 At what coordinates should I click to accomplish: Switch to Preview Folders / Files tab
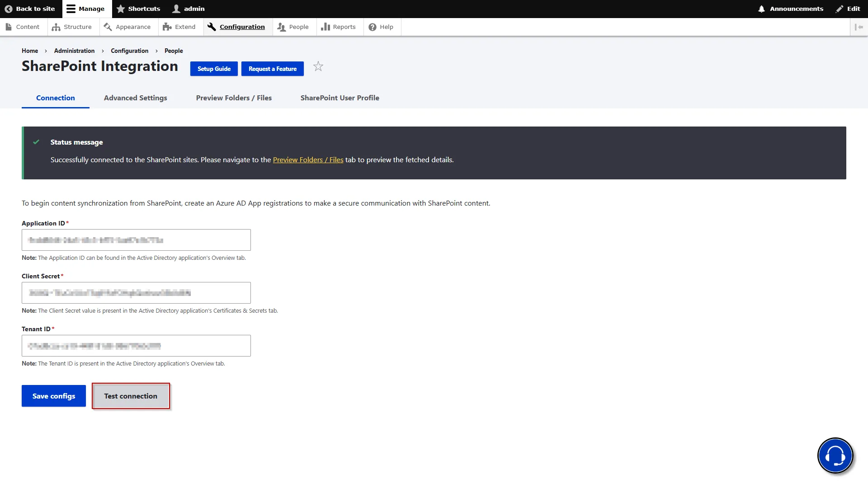[x=234, y=98]
